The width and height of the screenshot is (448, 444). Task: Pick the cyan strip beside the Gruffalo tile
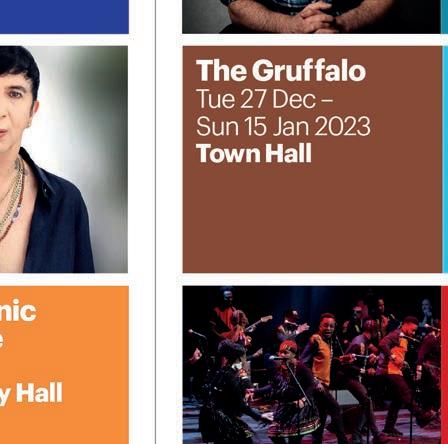[x=445, y=159]
